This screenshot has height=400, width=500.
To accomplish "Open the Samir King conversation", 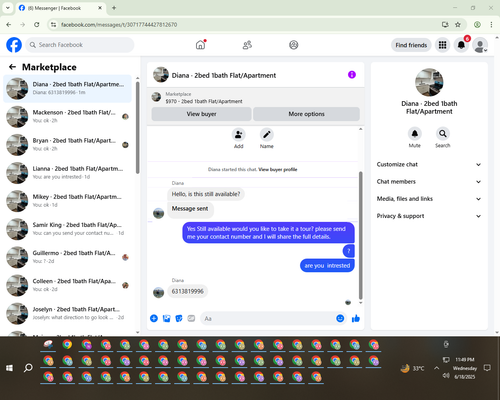I will click(67, 229).
